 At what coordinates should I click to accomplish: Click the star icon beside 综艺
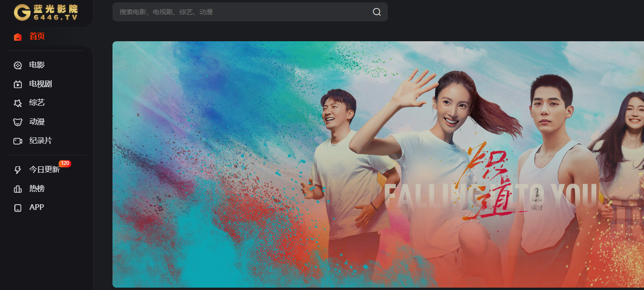click(18, 103)
